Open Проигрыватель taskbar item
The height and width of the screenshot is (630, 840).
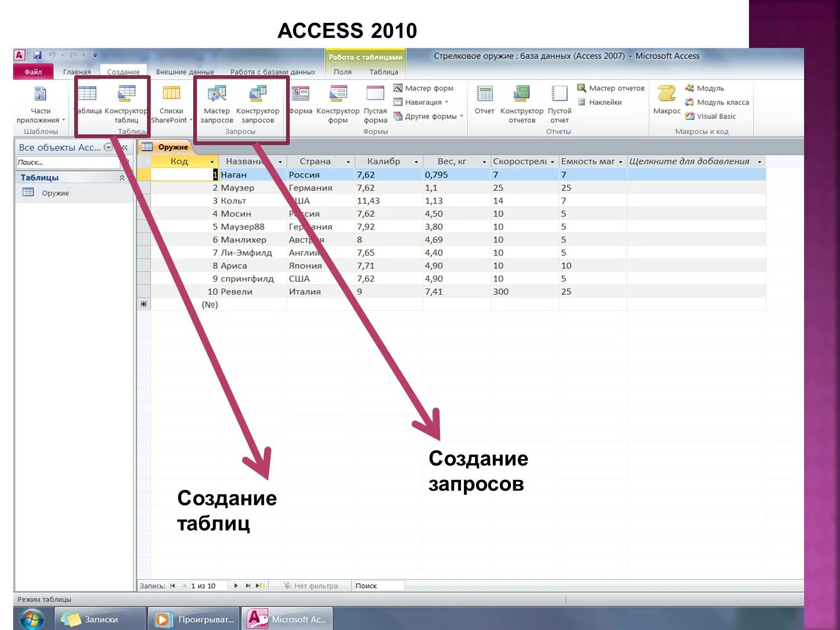[x=194, y=619]
